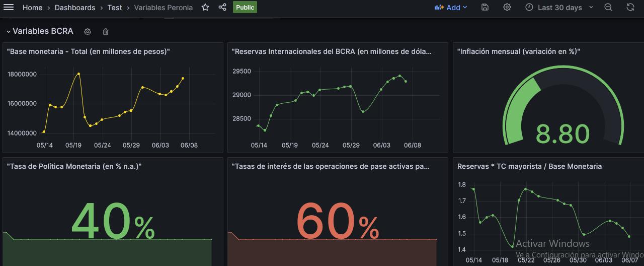644x266 pixels.
Task: Open the hamburger navigation menu
Action: pyautogui.click(x=9, y=8)
